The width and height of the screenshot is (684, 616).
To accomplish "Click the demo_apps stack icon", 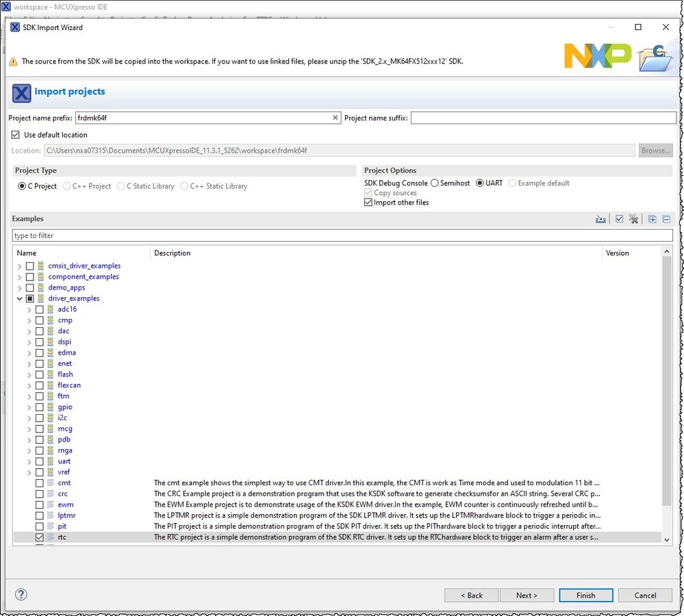I will 40,287.
